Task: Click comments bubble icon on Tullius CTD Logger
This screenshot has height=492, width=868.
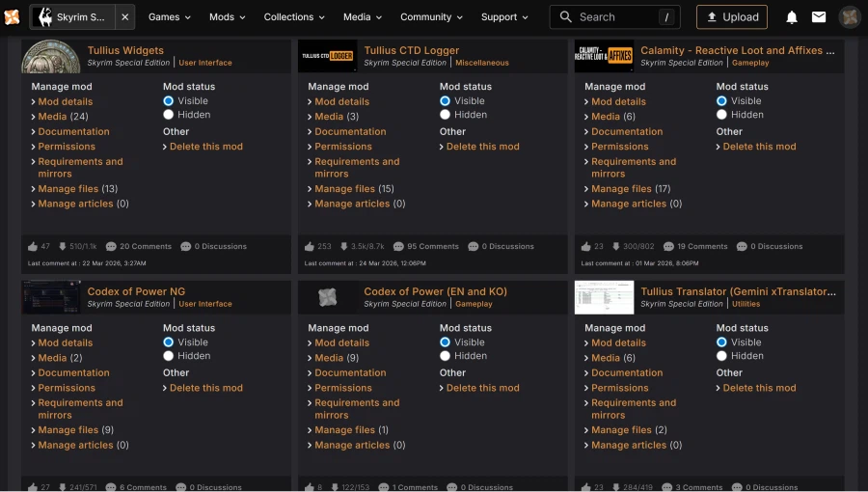Action: [388, 246]
